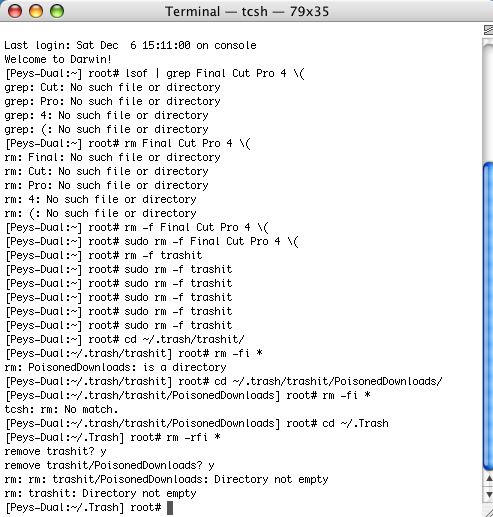
Task: Zoom Terminal with the green button
Action: tap(57, 11)
